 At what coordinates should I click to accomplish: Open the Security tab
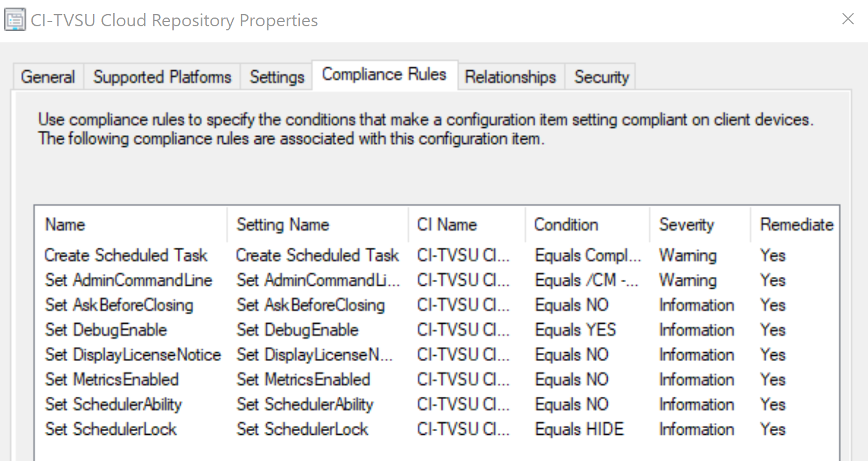(601, 77)
